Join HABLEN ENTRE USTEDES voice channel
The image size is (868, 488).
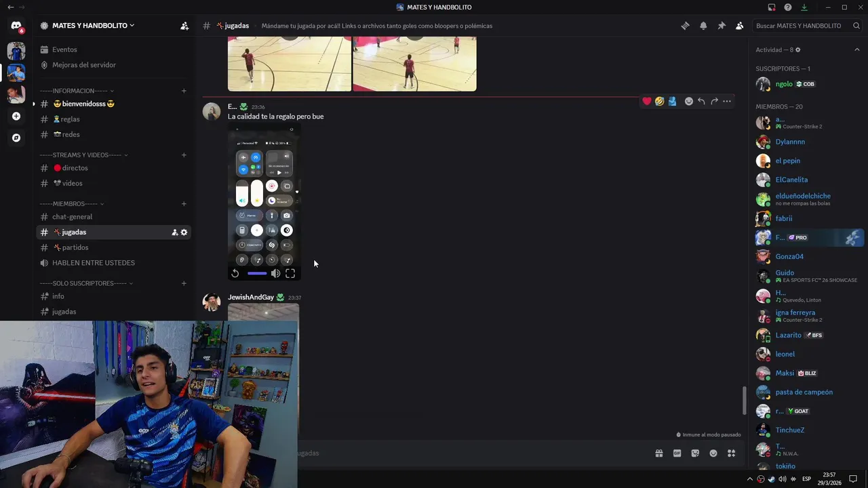[113, 263]
